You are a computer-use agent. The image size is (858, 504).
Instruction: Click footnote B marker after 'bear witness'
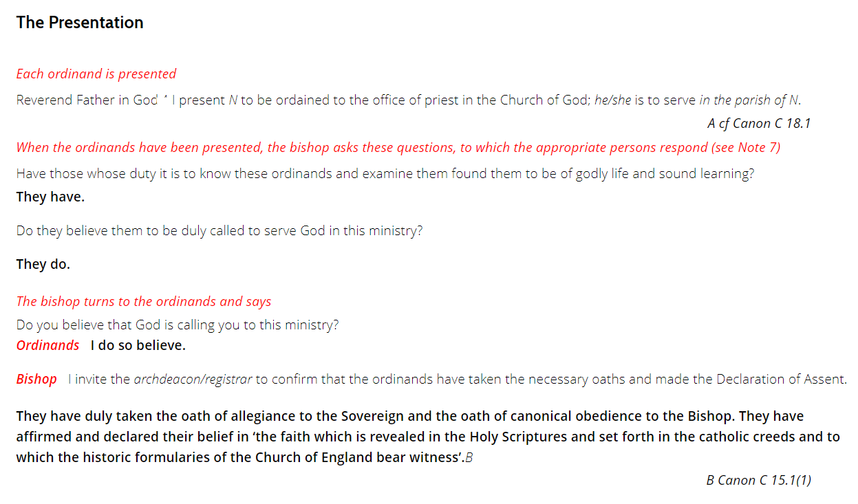(x=469, y=458)
